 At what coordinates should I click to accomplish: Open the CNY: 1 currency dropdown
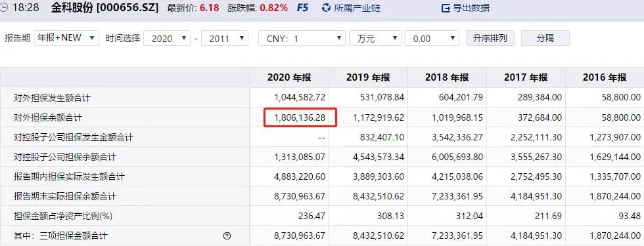302,39
